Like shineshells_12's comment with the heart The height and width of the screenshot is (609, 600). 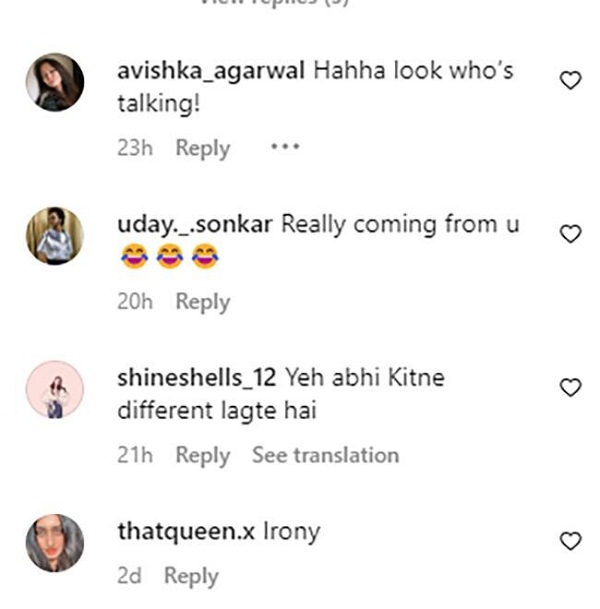coord(570,387)
